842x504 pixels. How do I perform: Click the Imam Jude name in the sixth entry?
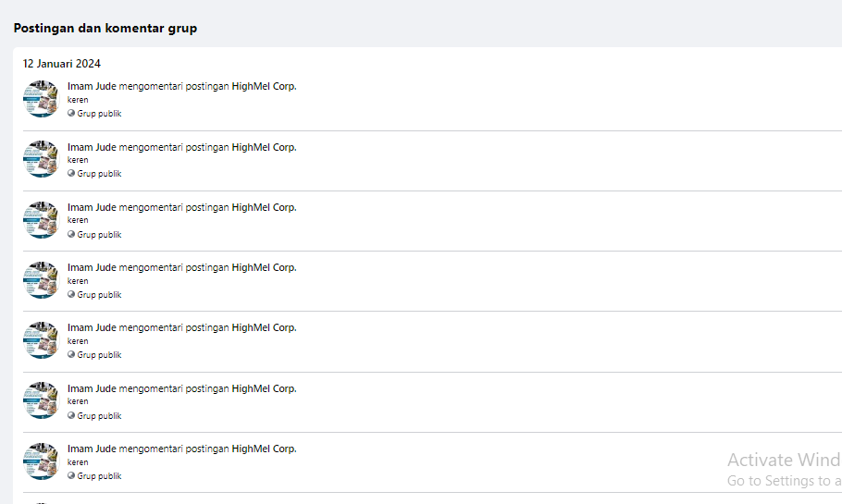[92, 388]
